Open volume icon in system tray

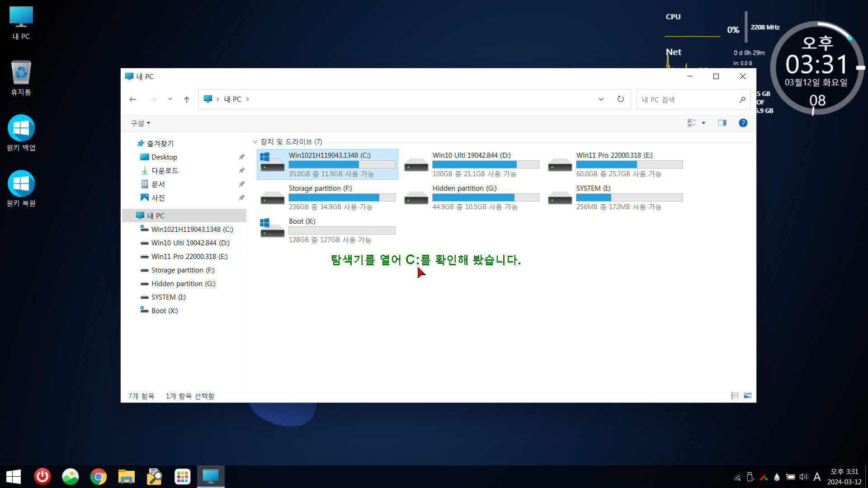pyautogui.click(x=803, y=477)
